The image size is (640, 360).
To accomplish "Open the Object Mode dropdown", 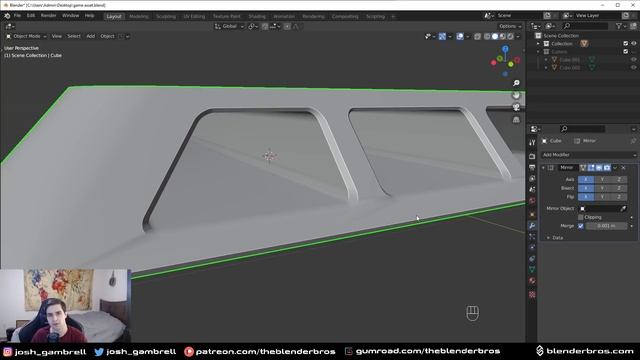I will pyautogui.click(x=27, y=36).
